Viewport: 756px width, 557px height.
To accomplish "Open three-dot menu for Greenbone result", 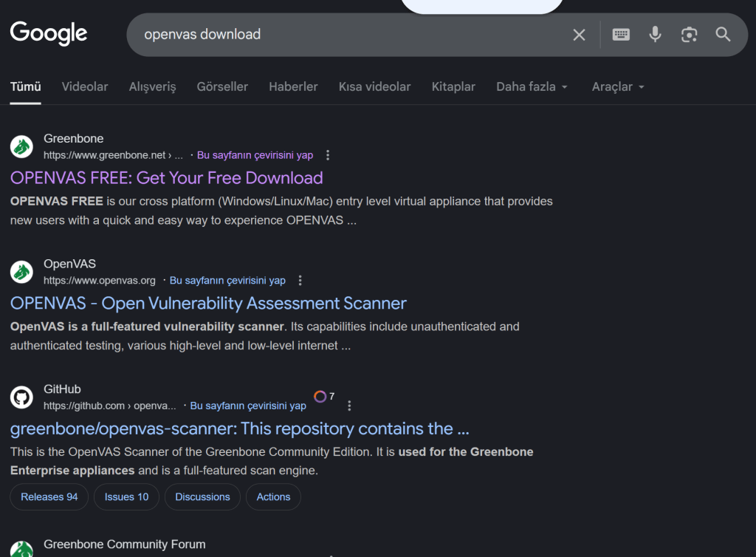I will pyautogui.click(x=328, y=155).
